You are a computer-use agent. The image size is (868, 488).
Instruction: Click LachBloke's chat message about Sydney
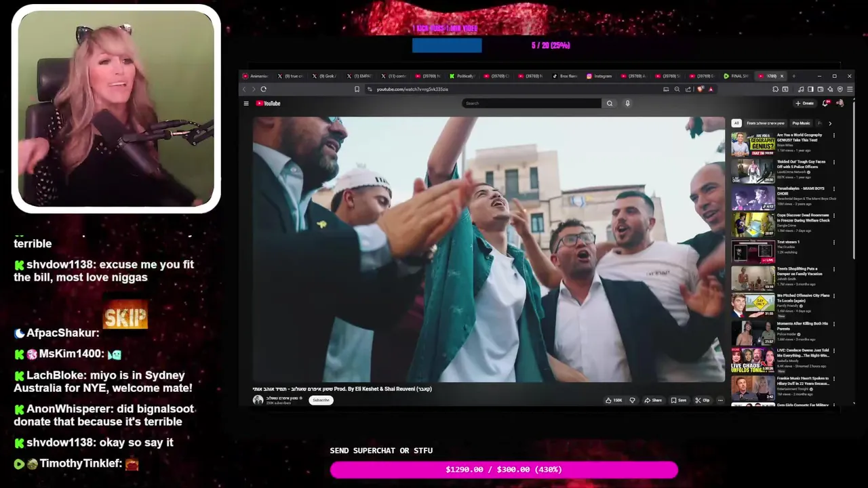103,381
